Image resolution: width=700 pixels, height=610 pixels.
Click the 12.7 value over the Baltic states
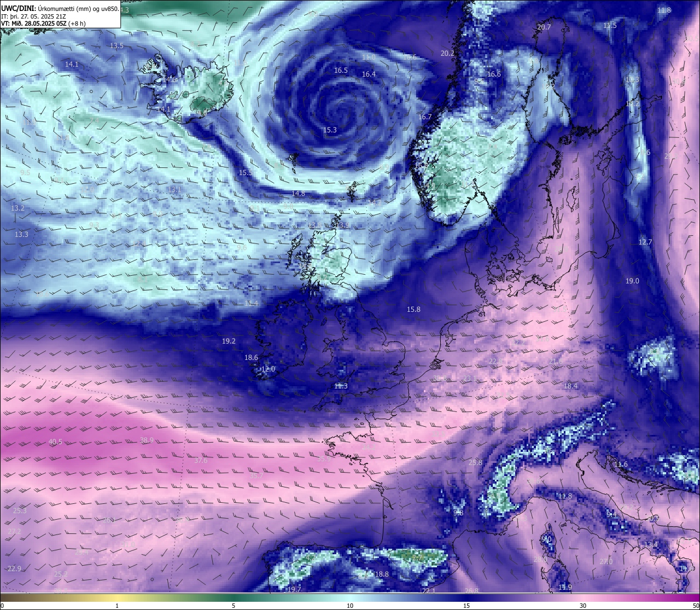(x=645, y=242)
